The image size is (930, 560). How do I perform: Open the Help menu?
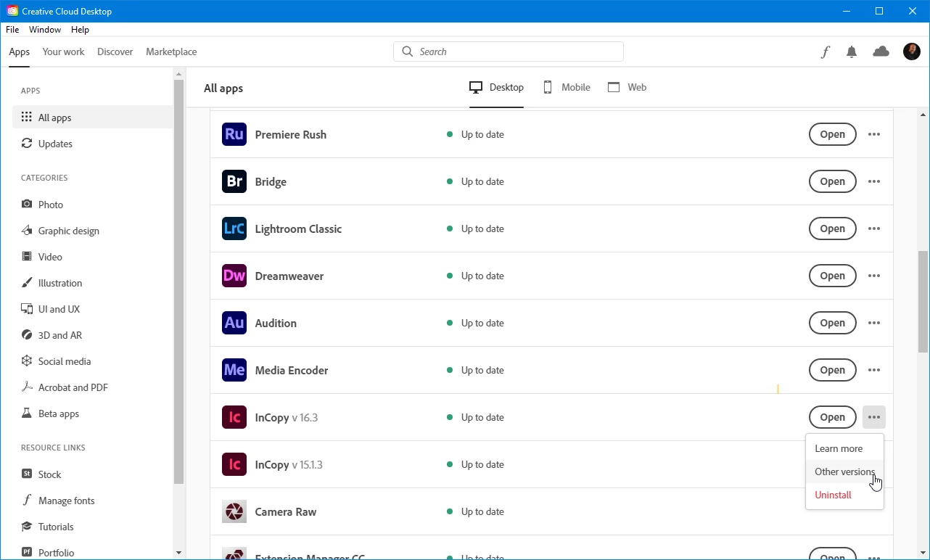80,30
